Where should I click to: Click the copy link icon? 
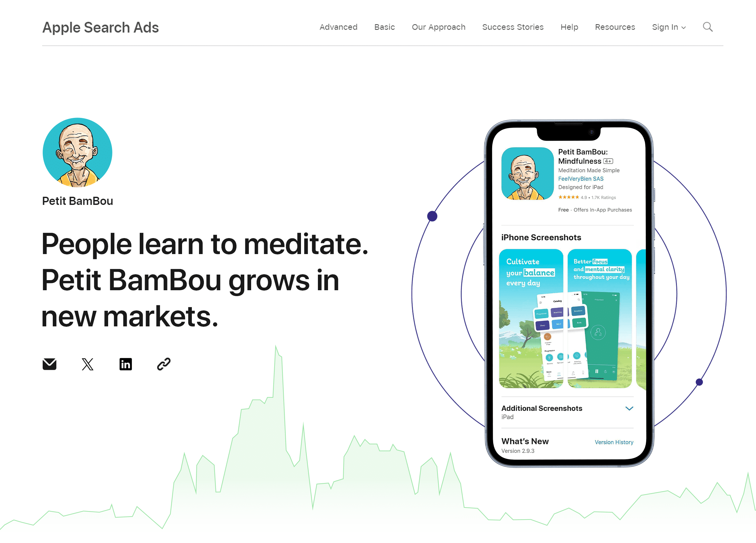click(164, 364)
